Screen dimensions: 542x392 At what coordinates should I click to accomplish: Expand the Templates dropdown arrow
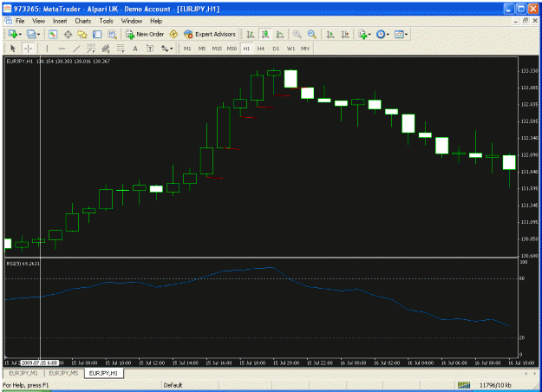point(407,34)
